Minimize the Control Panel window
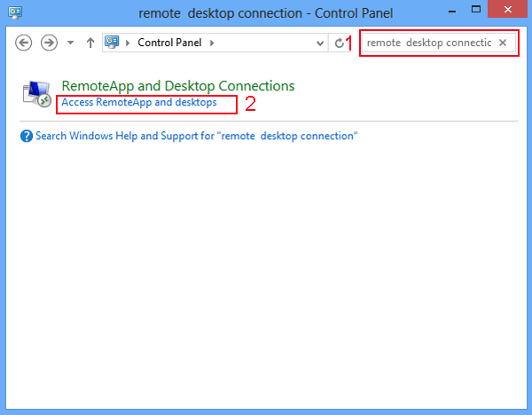The height and width of the screenshot is (415, 532). click(x=452, y=11)
